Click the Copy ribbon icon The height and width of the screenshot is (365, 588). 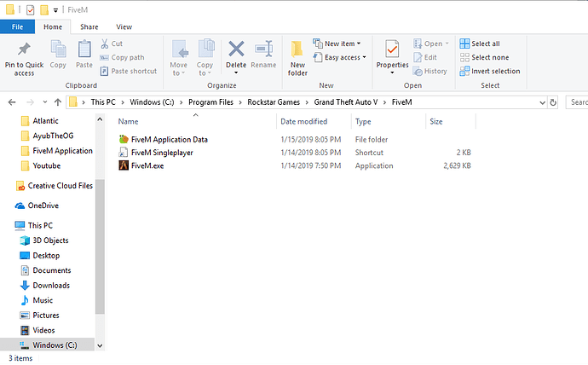[x=58, y=49]
